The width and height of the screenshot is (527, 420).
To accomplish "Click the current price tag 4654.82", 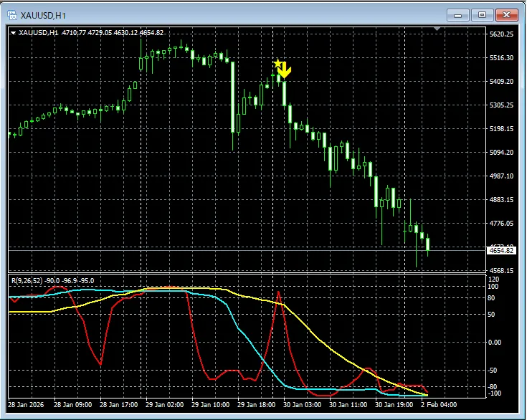I will pos(500,250).
